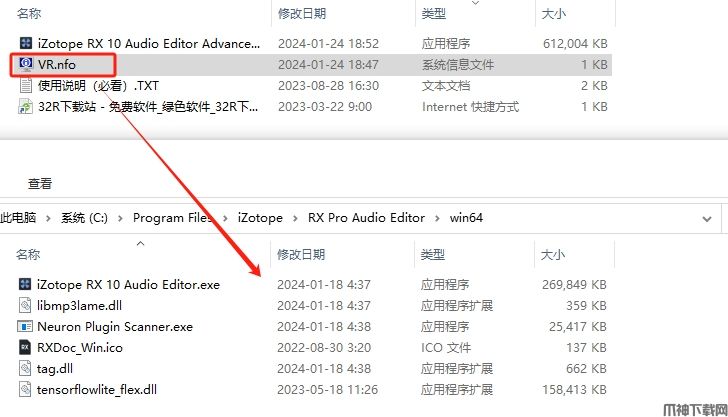This screenshot has height=417, width=728.
Task: Select the iZotope RX 10 Audio Editor Advance installer icon
Action: tap(26, 43)
